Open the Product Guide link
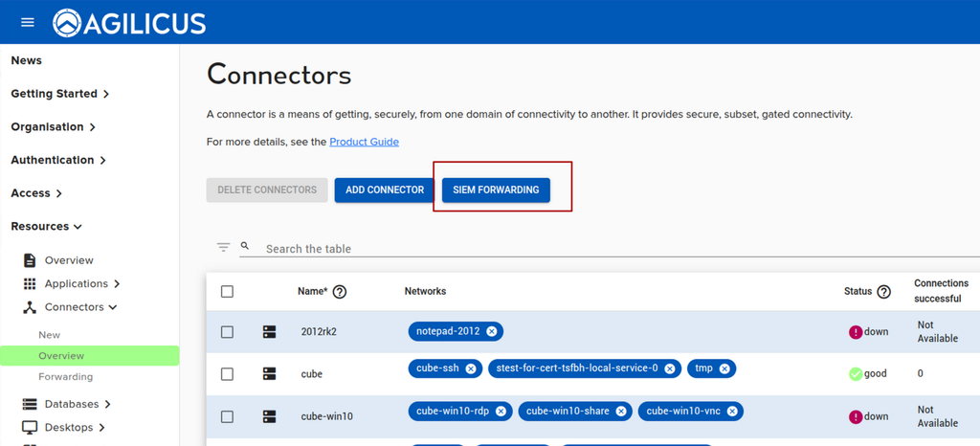980x446 pixels. pyautogui.click(x=365, y=142)
